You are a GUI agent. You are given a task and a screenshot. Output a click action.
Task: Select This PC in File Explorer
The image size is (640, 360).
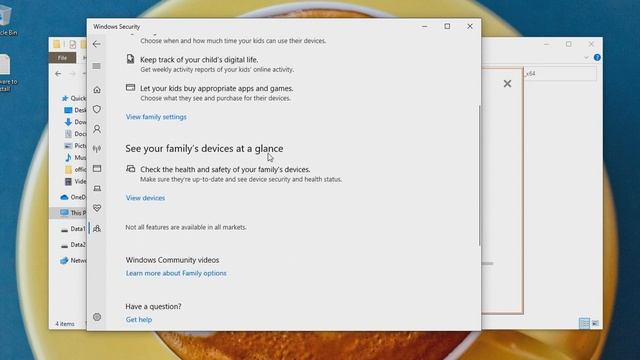tap(73, 213)
